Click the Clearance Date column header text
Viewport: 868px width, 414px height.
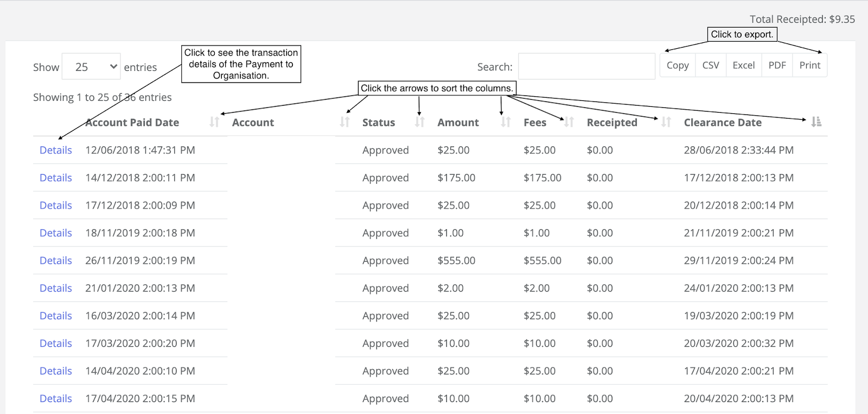723,122
